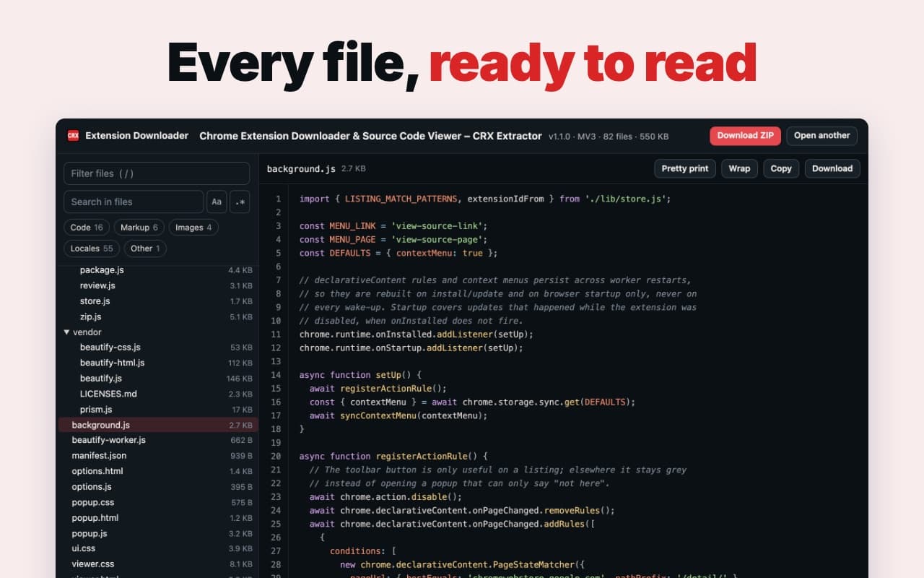Click 'await syncContextMenu(contextMenu);' line

[x=398, y=415]
